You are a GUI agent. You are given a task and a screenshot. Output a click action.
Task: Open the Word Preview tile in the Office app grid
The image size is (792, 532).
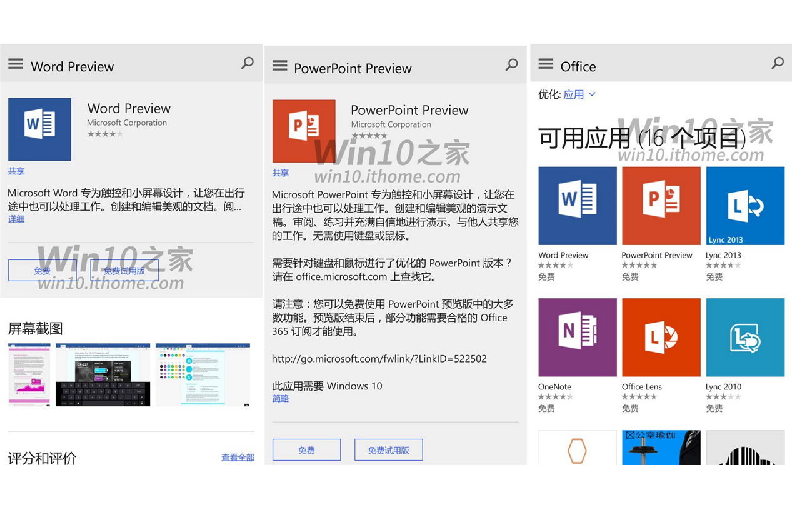pyautogui.click(x=578, y=206)
